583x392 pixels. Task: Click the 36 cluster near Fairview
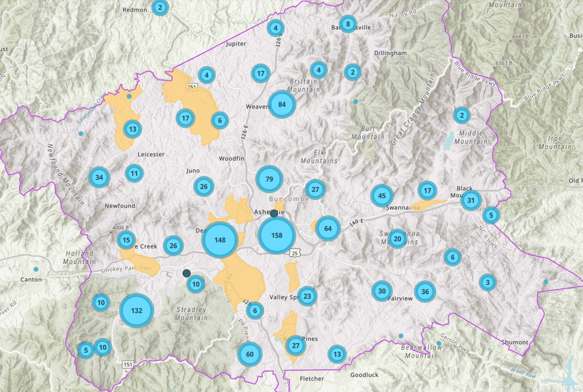point(425,292)
